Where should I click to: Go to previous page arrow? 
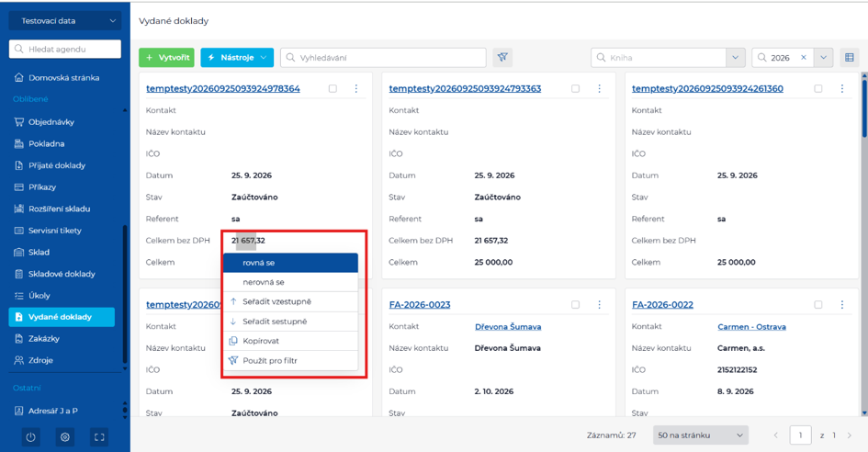pos(776,435)
